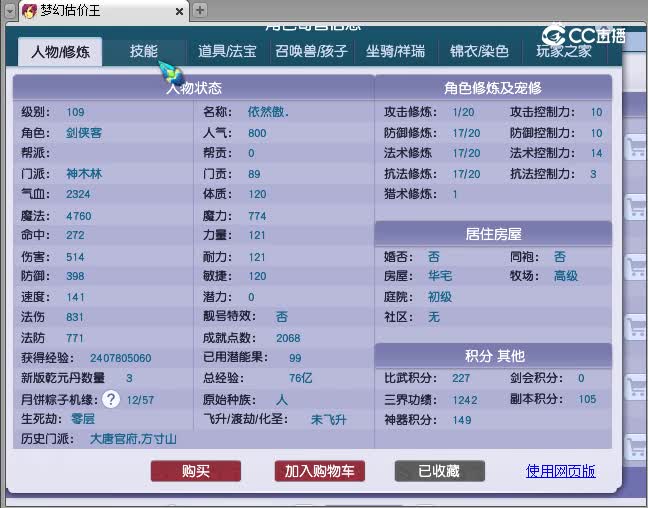The height and width of the screenshot is (508, 648).
Task: Open the 道具/法宝 tab
Action: pos(227,51)
